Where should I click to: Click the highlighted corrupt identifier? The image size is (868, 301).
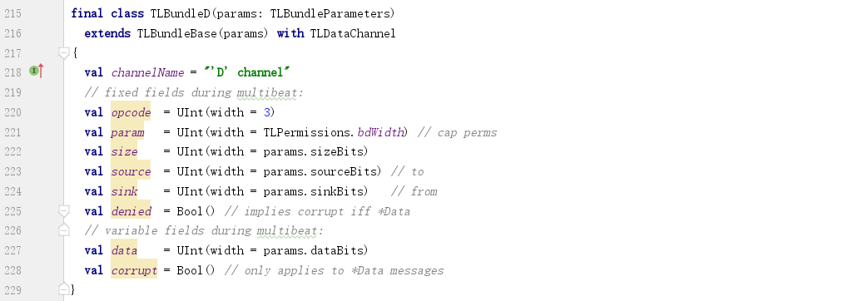pos(134,270)
